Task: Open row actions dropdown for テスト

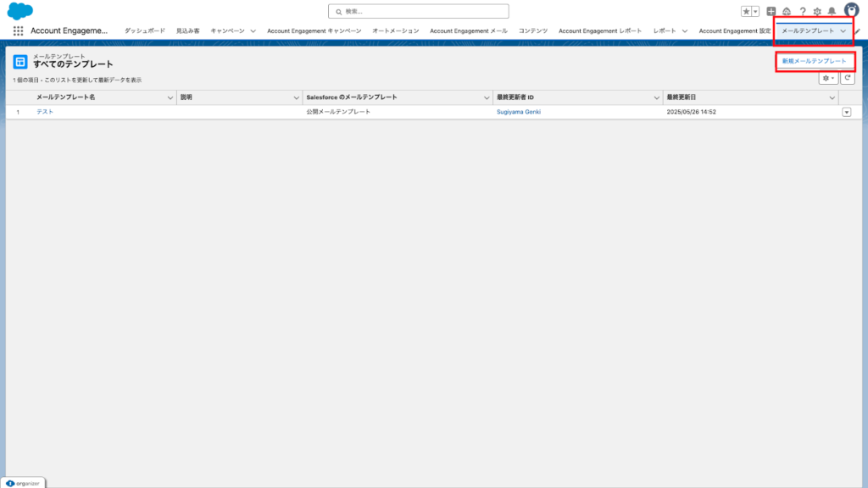Action: point(847,113)
